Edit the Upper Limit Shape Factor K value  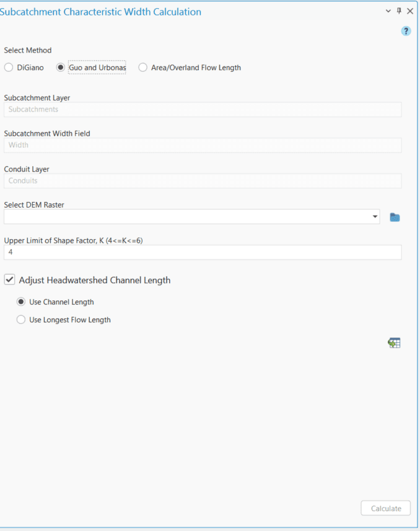point(186,252)
